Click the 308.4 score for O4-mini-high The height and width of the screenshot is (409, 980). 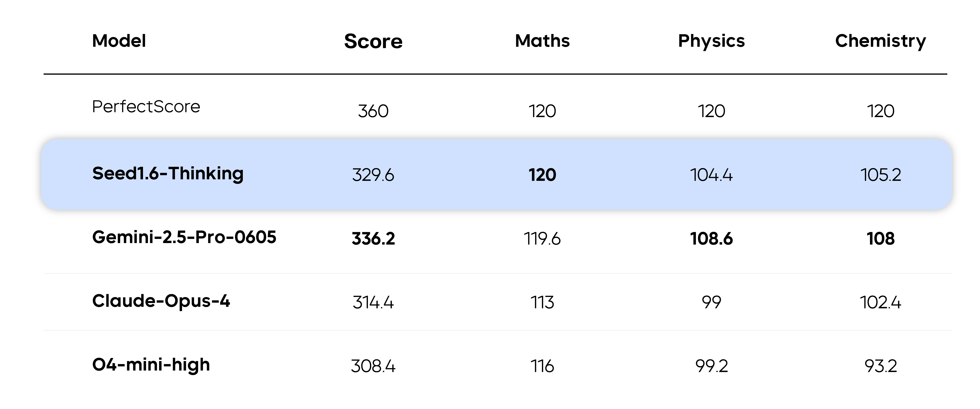tap(373, 366)
